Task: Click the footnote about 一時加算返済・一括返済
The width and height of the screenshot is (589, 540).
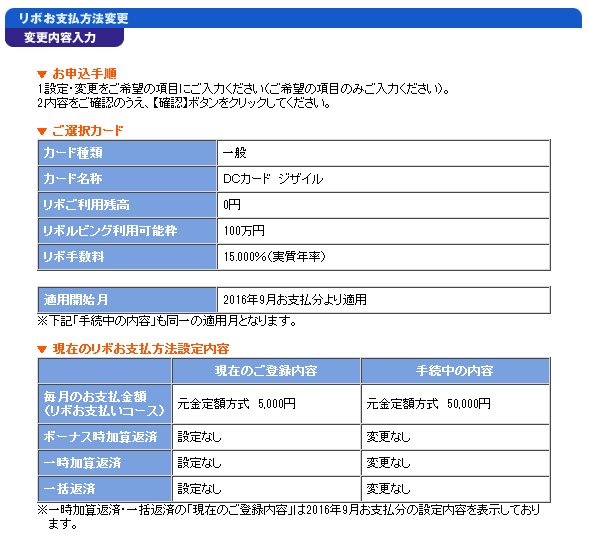Action: (x=288, y=517)
